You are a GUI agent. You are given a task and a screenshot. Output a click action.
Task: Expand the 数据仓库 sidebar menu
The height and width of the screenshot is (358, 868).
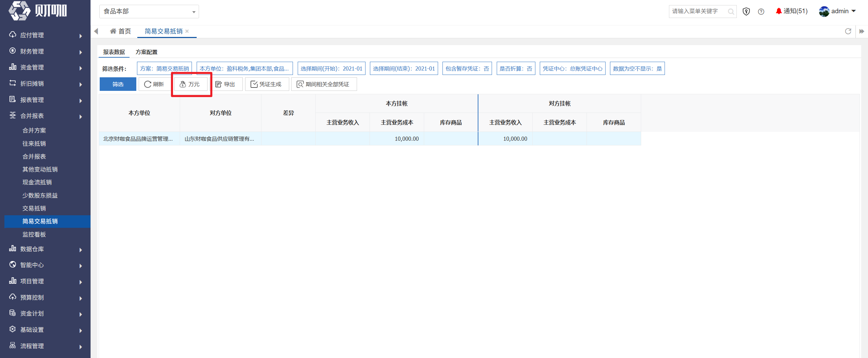point(45,249)
